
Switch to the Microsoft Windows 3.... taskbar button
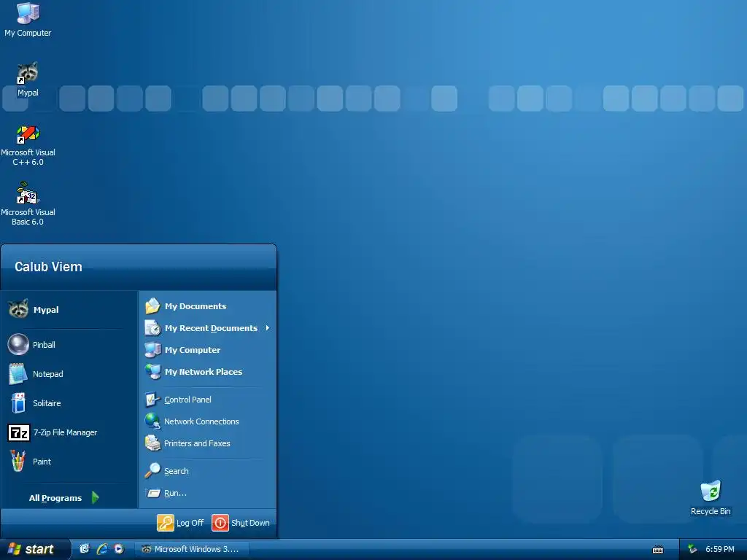191,549
